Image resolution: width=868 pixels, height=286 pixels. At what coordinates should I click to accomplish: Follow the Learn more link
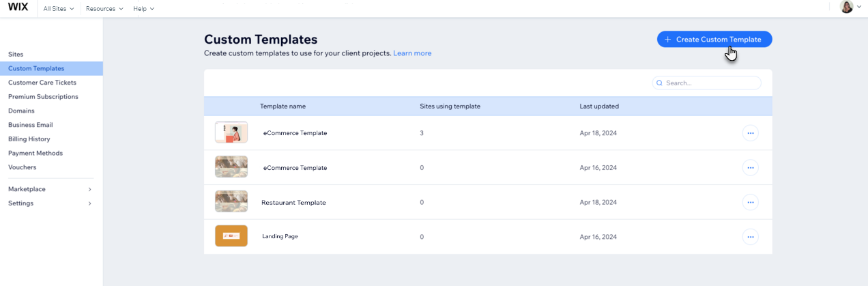pos(412,53)
